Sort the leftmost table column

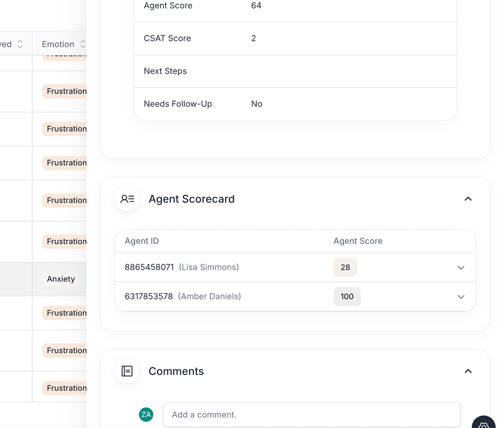(20, 44)
